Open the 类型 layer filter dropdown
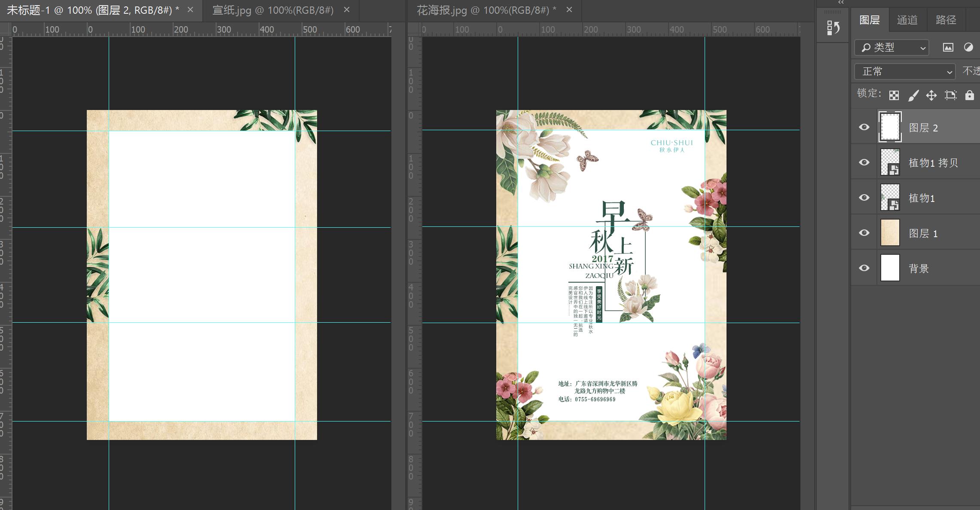 coord(891,48)
